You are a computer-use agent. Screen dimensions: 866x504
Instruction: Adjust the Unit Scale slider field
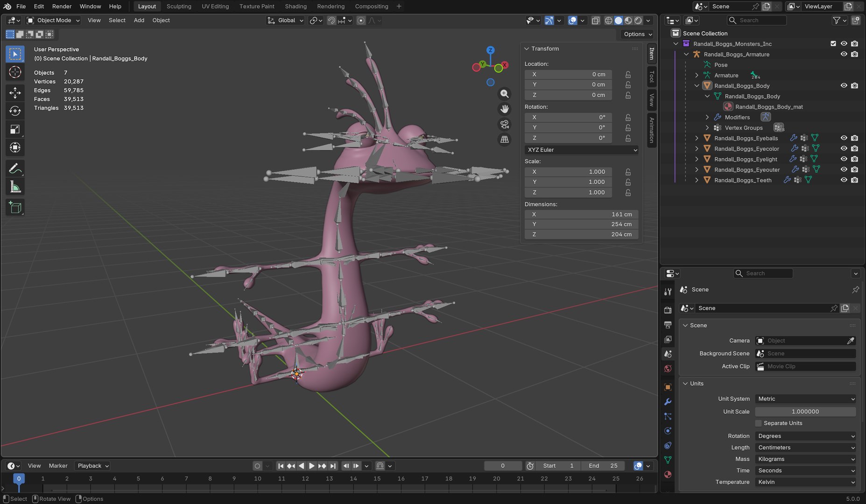tap(805, 412)
